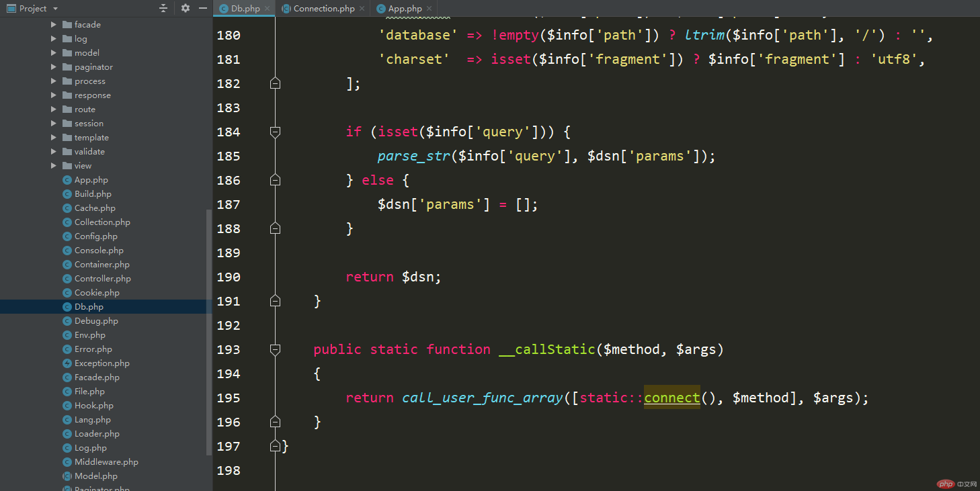The height and width of the screenshot is (491, 980).
Task: Open Lang.php from the tree
Action: (92, 420)
